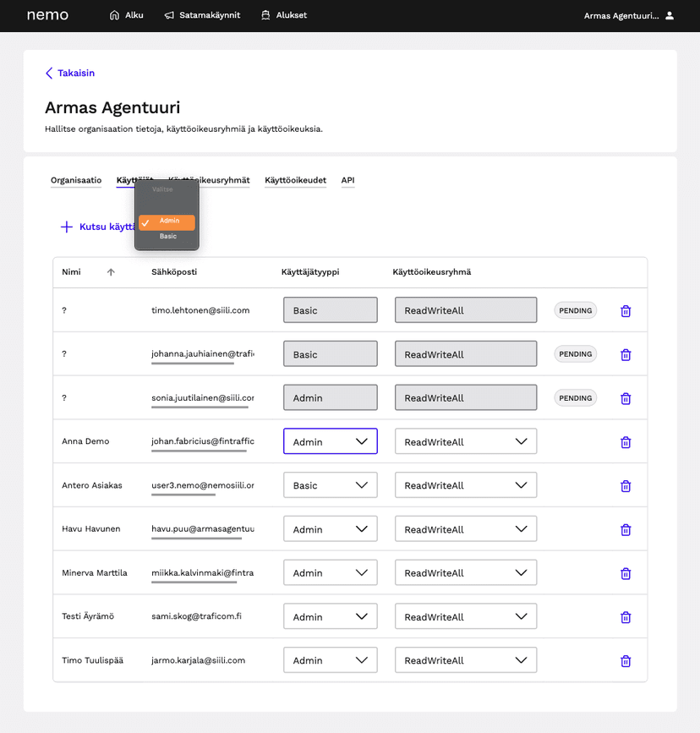700x733 pixels.
Task: Select Basic option in open dropdown
Action: click(x=168, y=237)
